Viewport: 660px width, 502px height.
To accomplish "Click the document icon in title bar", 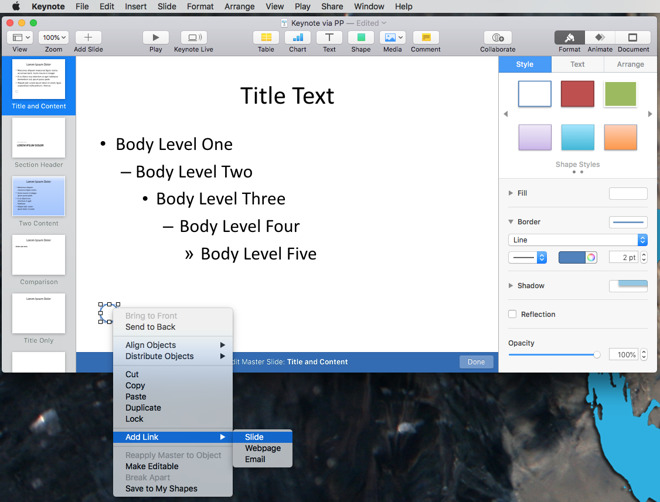I will pyautogui.click(x=285, y=23).
